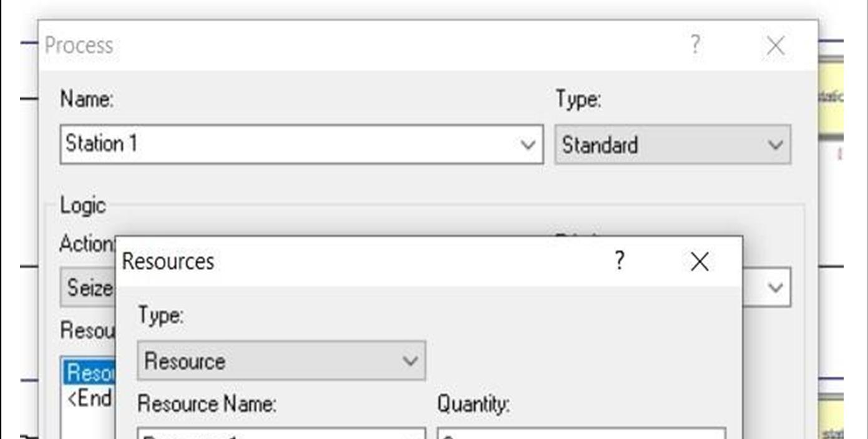Close the Resources dialog with the X
Viewport: 868px width, 439px height.
(700, 262)
